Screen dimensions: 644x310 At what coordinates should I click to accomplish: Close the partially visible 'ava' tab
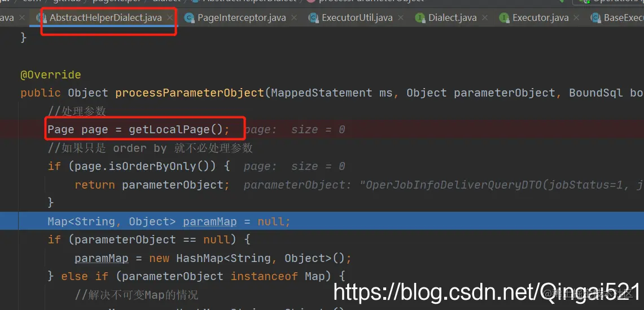[x=22, y=18]
